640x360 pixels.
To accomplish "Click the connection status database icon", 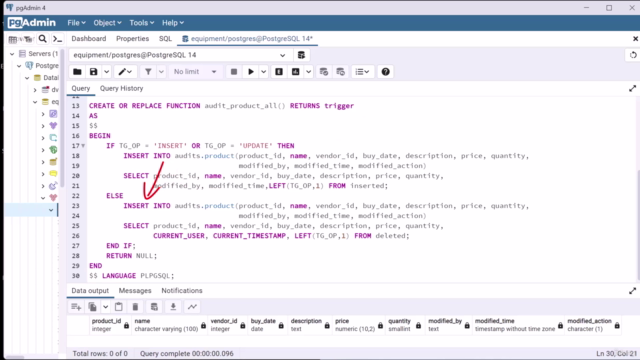I will point(301,55).
